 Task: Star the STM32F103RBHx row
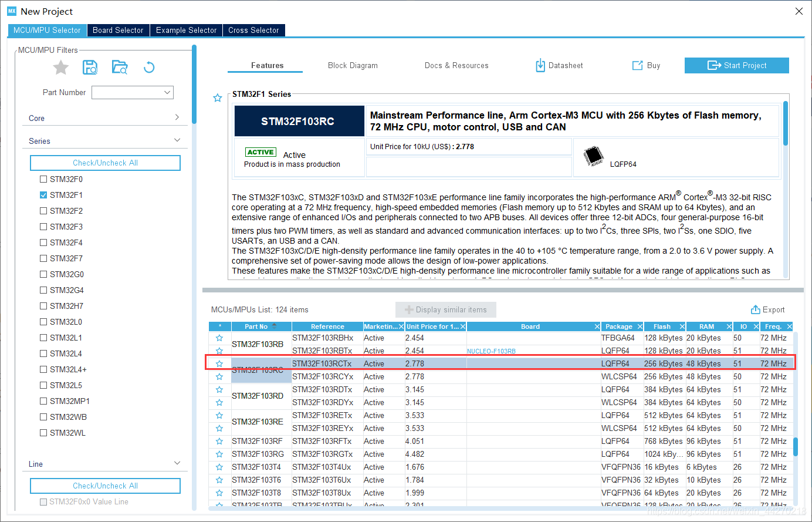click(219, 338)
